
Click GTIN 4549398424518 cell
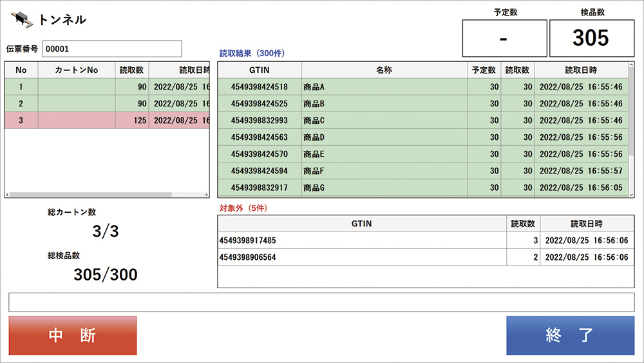260,87
